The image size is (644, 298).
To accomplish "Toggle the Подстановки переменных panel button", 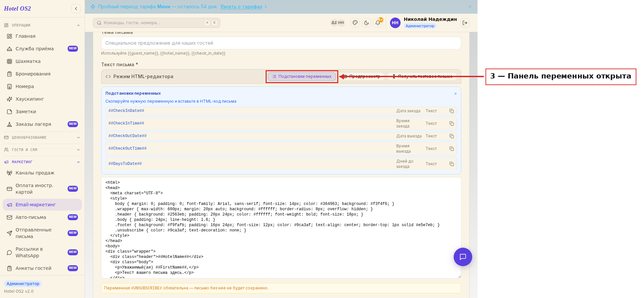I will coord(302,76).
